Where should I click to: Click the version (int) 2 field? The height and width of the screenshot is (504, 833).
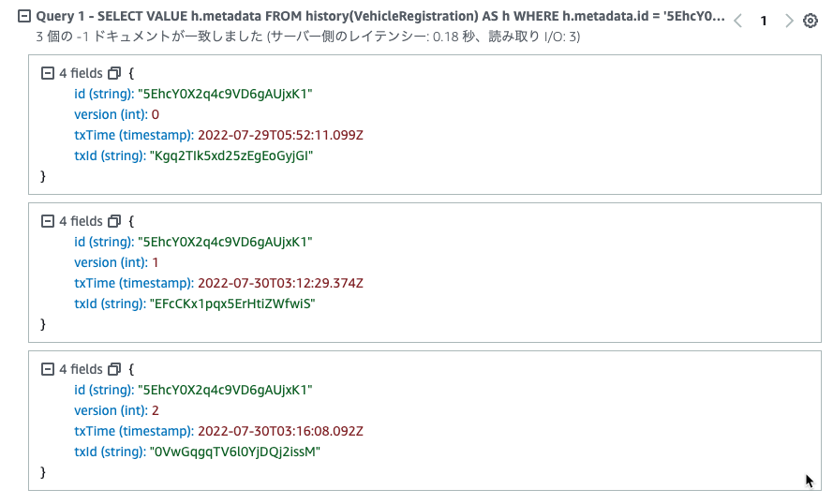point(116,411)
